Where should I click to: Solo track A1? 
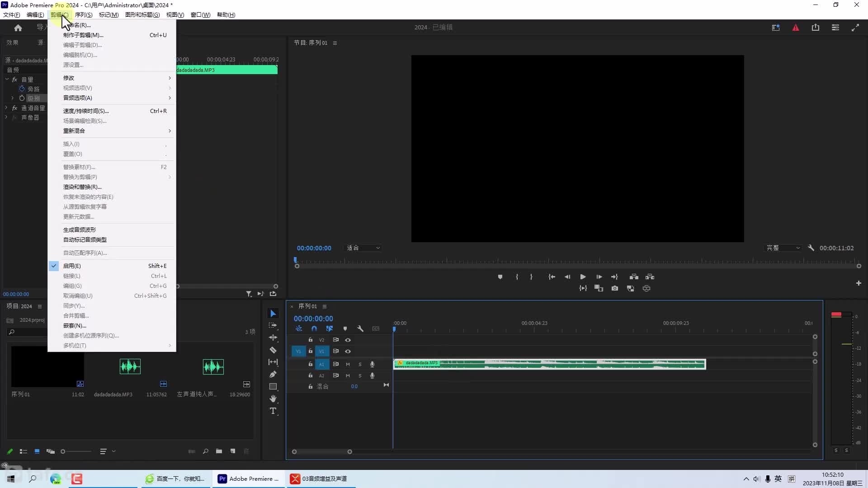point(360,364)
